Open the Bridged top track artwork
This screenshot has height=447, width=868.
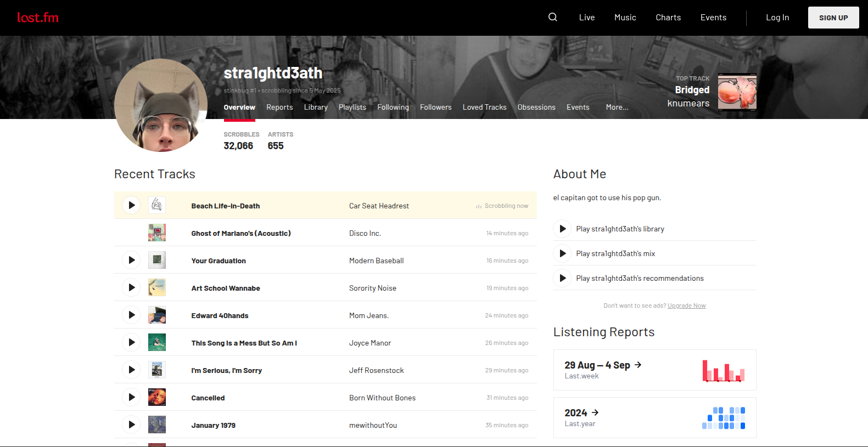737,92
